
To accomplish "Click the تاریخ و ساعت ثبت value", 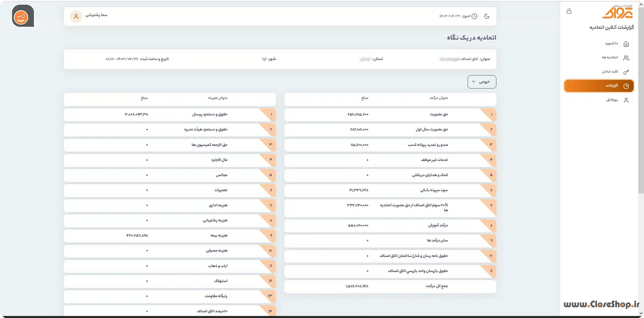I will [122, 59].
